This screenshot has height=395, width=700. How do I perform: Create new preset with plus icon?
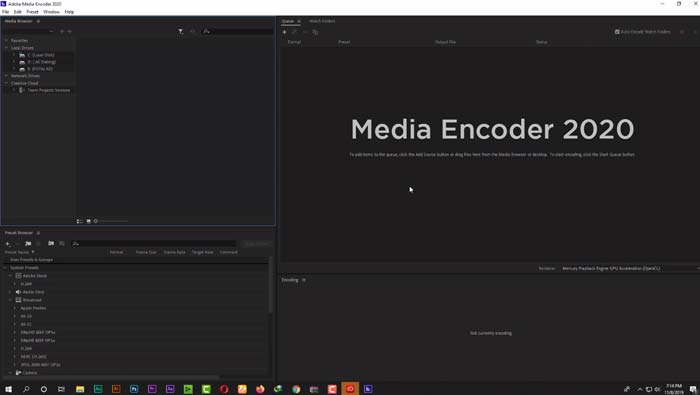[8, 244]
